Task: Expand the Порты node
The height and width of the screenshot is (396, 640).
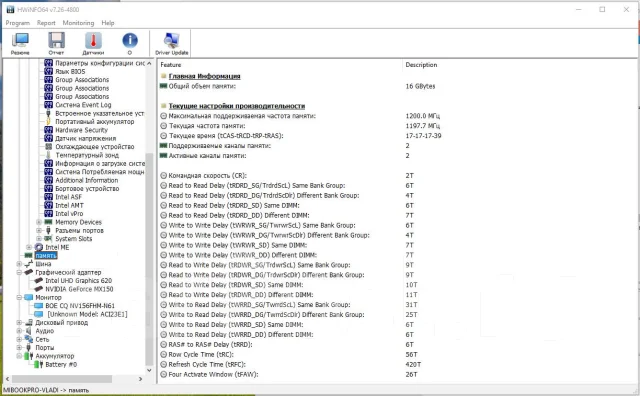Action: tap(19, 348)
